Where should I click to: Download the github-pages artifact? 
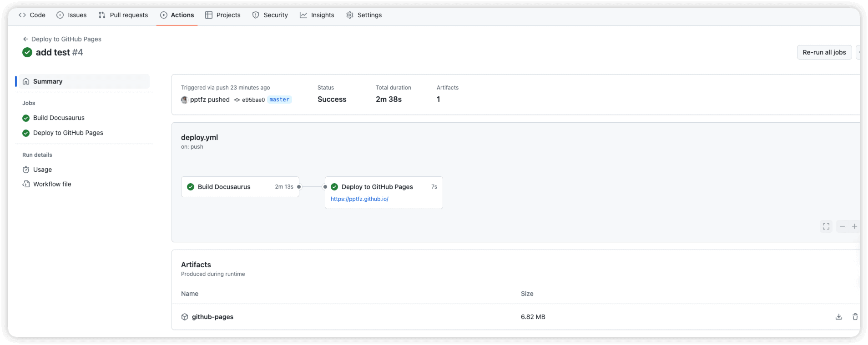click(x=839, y=317)
